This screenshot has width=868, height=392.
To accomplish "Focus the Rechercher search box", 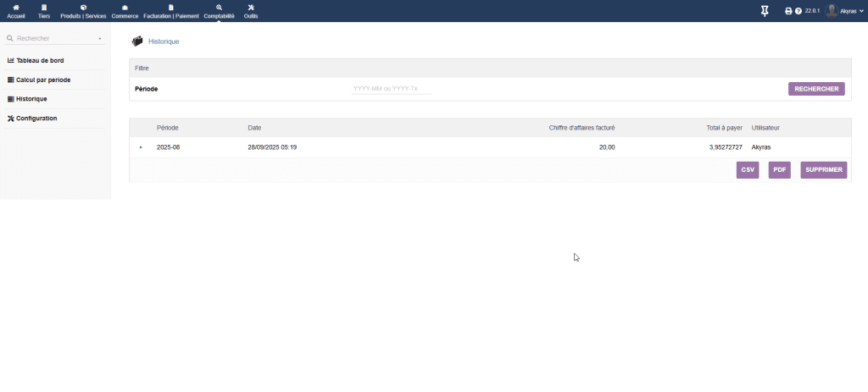I will [x=55, y=39].
